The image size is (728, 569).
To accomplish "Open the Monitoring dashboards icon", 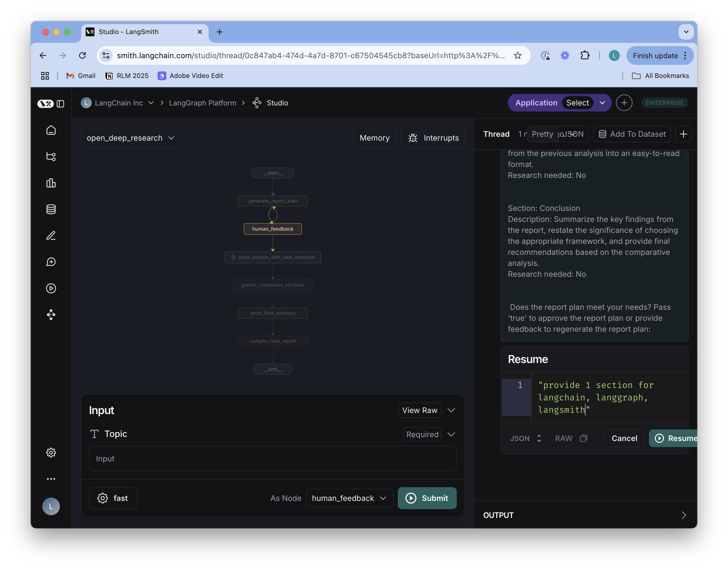I will pyautogui.click(x=51, y=183).
